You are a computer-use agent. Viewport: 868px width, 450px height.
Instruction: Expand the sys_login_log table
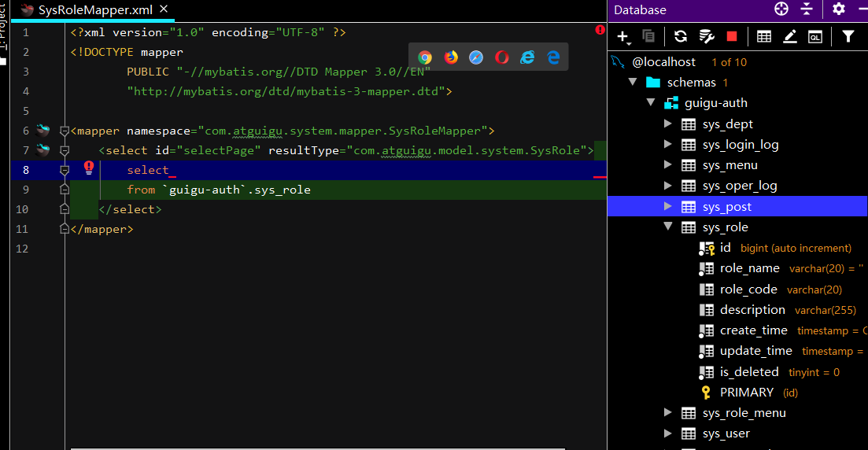tap(667, 144)
